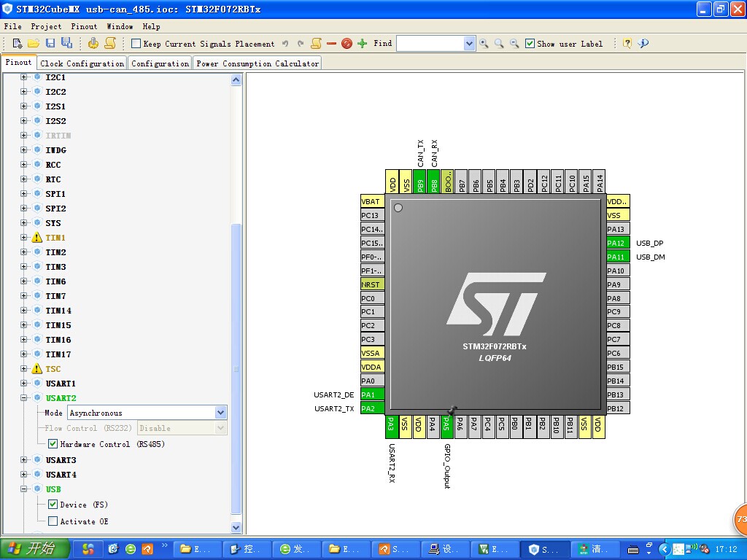Click green pin PA11 (USB_DM)
The width and height of the screenshot is (747, 560).
click(618, 257)
